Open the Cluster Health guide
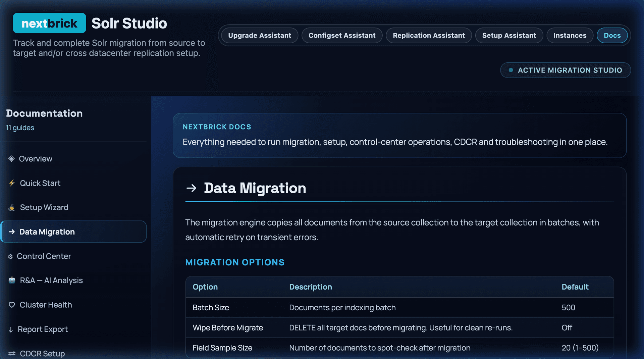This screenshot has height=359, width=644. click(73, 305)
